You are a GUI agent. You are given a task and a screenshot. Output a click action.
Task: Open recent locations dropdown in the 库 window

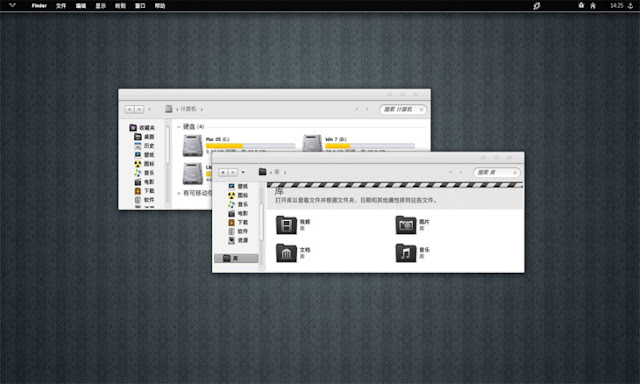(x=243, y=172)
